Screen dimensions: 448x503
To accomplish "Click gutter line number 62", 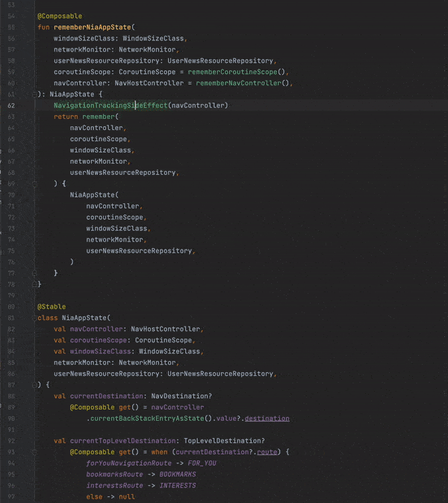I will (x=11, y=105).
